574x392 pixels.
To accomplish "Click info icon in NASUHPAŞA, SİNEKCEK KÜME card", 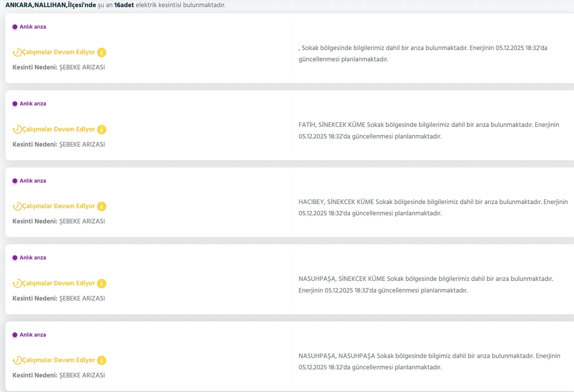I will [102, 283].
